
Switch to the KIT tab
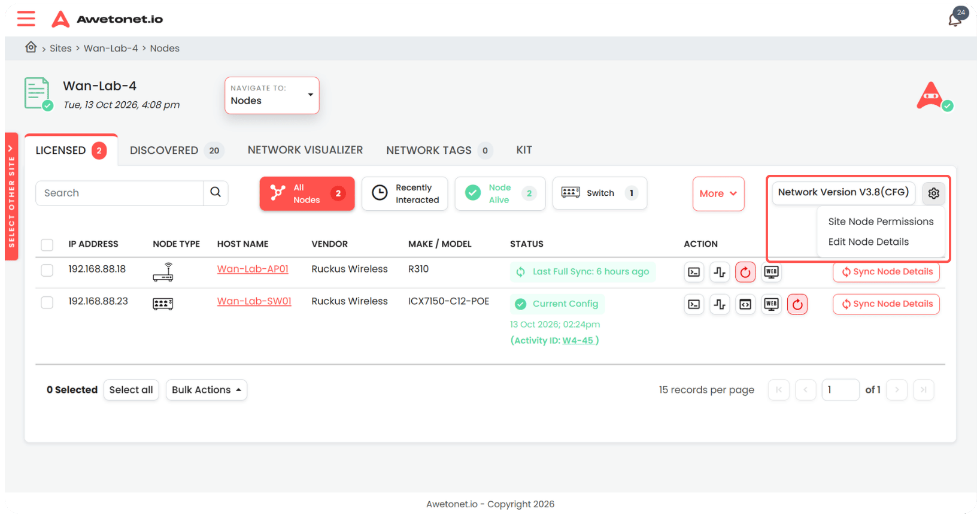(524, 150)
